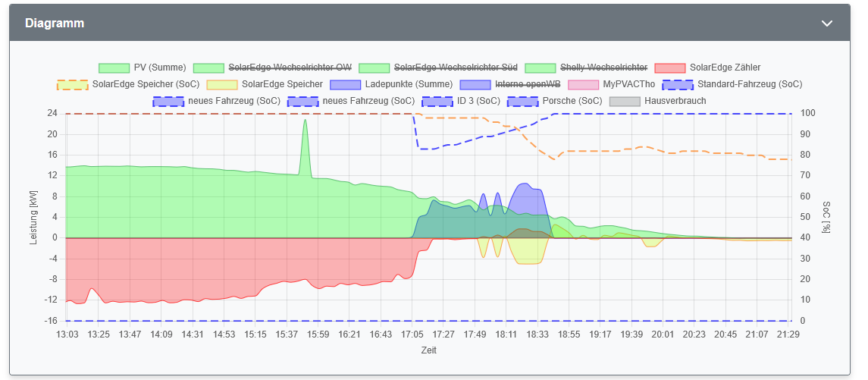This screenshot has height=380, width=868.
Task: Click the grey Hausverbrauch swatch
Action: (x=625, y=101)
